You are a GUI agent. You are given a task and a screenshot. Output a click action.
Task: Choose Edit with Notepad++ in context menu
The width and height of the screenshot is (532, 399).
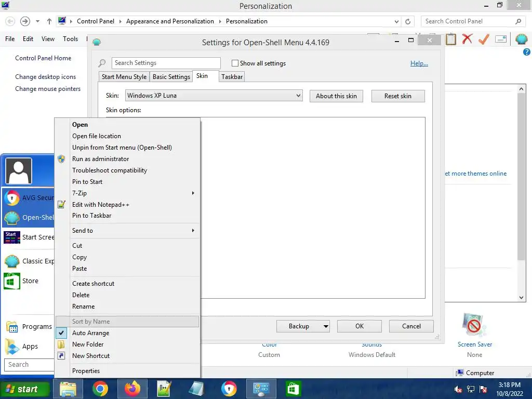pyautogui.click(x=128, y=205)
